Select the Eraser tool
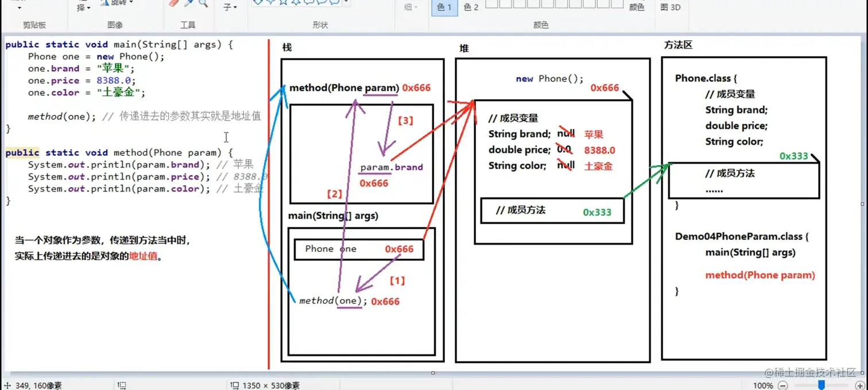The height and width of the screenshot is (390, 868). point(173,5)
